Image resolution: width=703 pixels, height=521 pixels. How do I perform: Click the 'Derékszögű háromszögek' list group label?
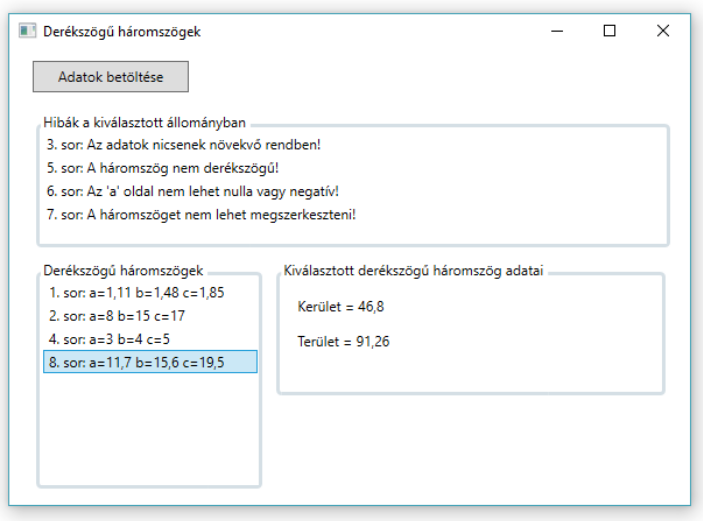coord(123,270)
